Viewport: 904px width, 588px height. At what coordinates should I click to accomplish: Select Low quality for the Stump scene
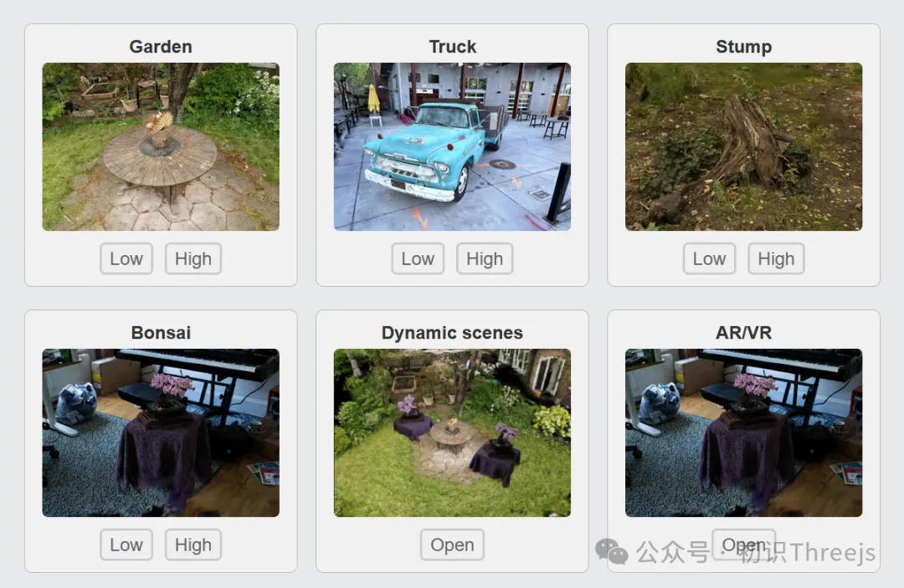709,258
